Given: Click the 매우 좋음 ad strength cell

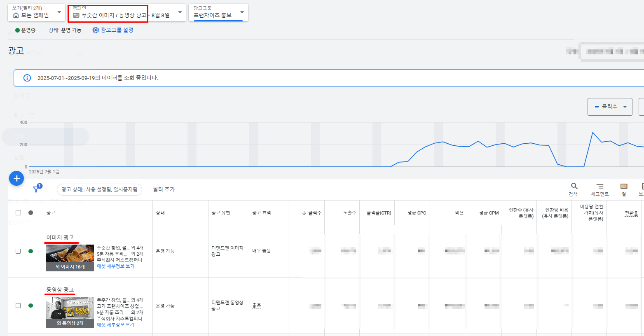Looking at the screenshot, I should 262,251.
